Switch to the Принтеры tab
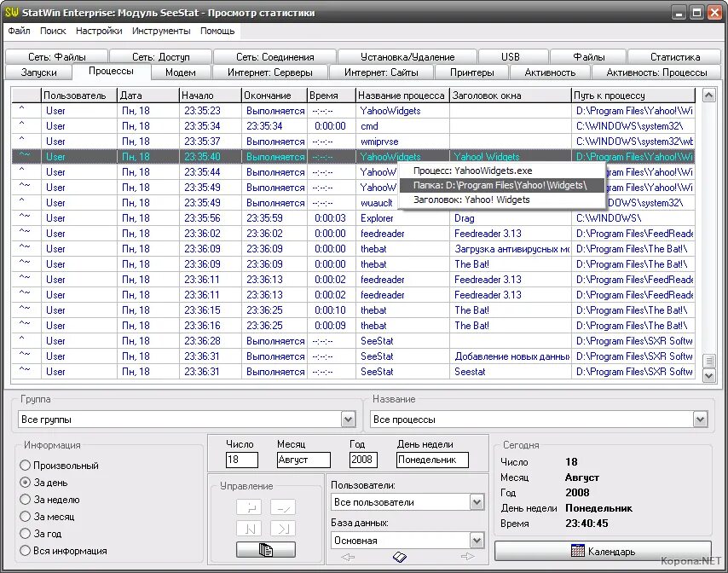The image size is (728, 573). [471, 72]
